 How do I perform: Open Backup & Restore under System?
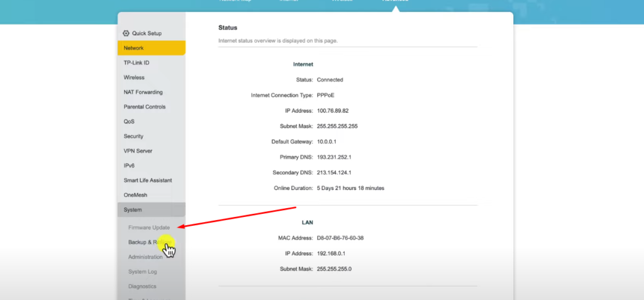click(150, 242)
